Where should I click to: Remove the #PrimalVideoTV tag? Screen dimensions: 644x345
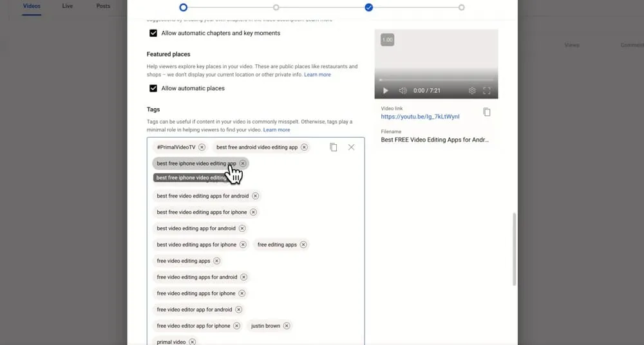tap(202, 147)
